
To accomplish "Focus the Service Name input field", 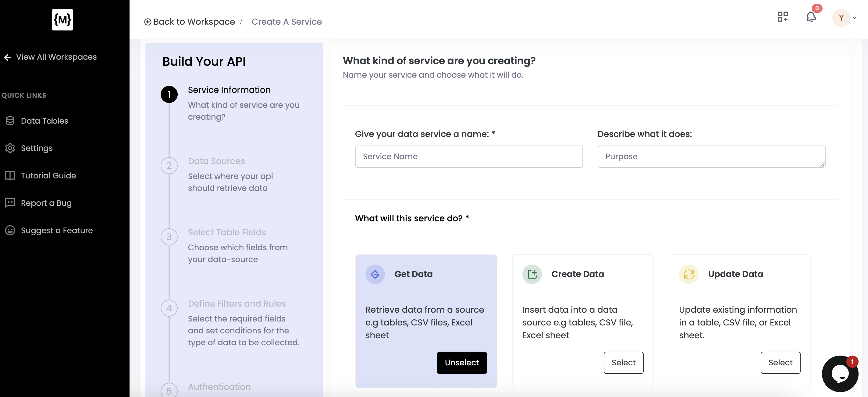I will click(x=468, y=156).
